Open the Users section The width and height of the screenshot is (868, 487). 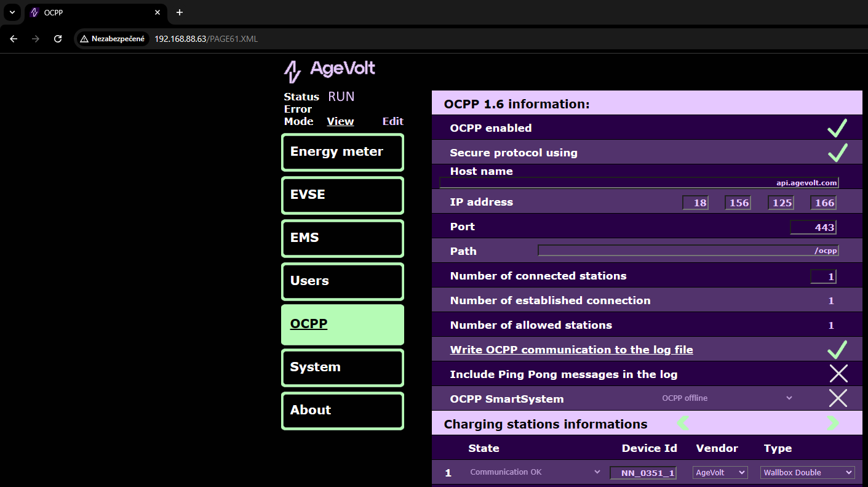tap(343, 281)
